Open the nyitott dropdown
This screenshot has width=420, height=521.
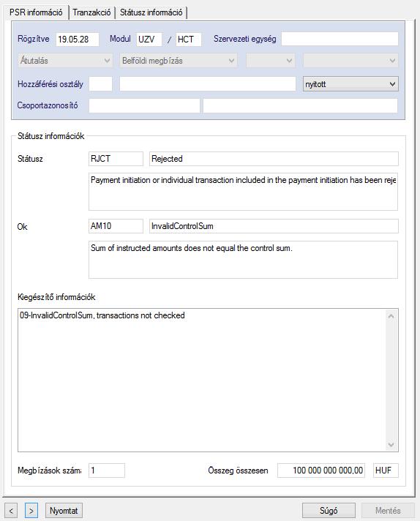tap(350, 84)
